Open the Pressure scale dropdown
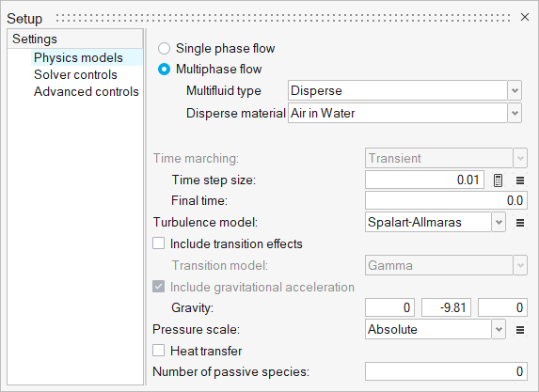Image resolution: width=539 pixels, height=392 pixels. pyautogui.click(x=499, y=329)
